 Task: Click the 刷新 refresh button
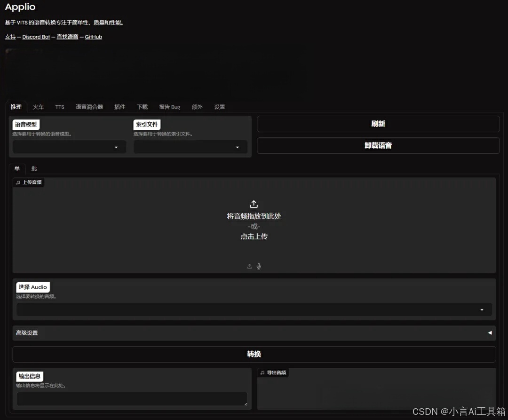tap(378, 124)
